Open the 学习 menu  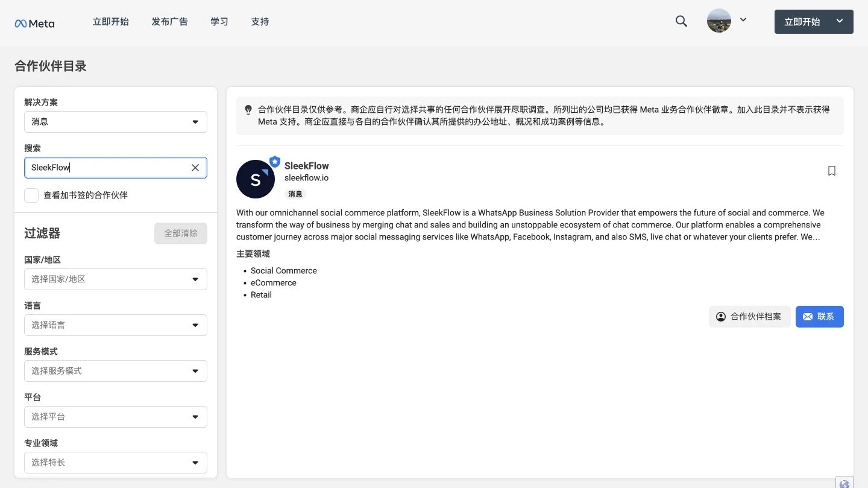tap(219, 22)
